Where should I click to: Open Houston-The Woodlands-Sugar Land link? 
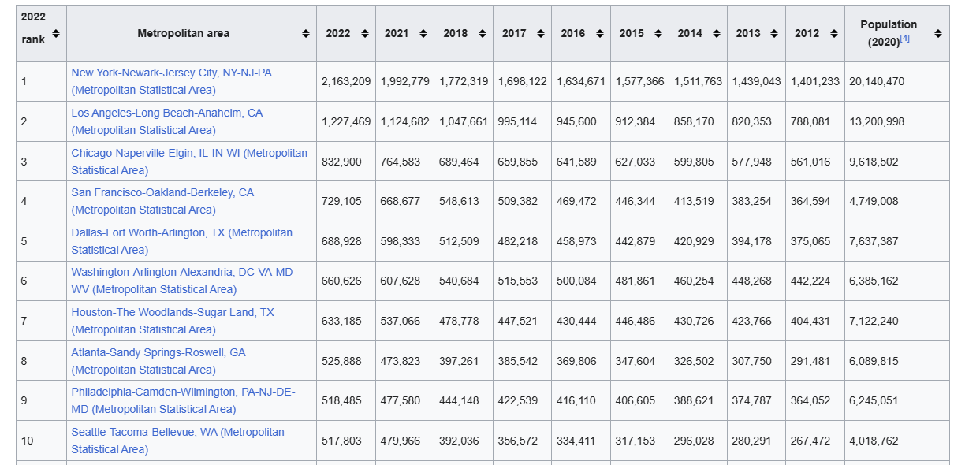[x=173, y=321]
